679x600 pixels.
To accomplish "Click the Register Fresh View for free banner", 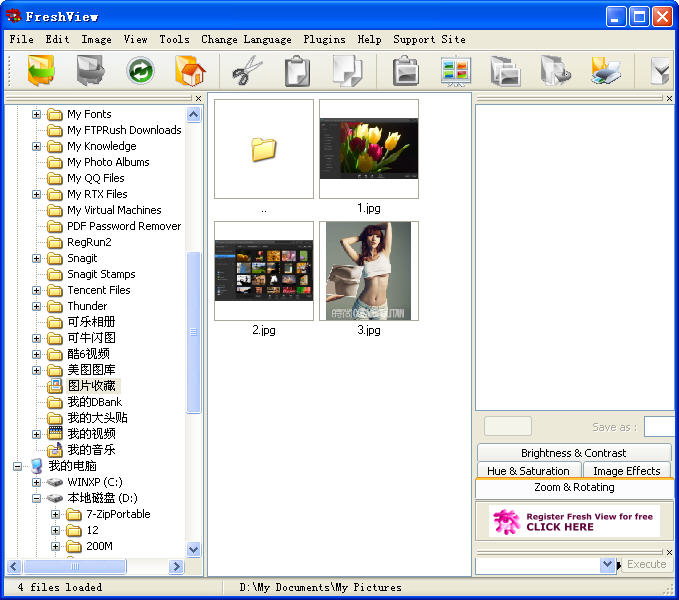I will click(x=573, y=521).
